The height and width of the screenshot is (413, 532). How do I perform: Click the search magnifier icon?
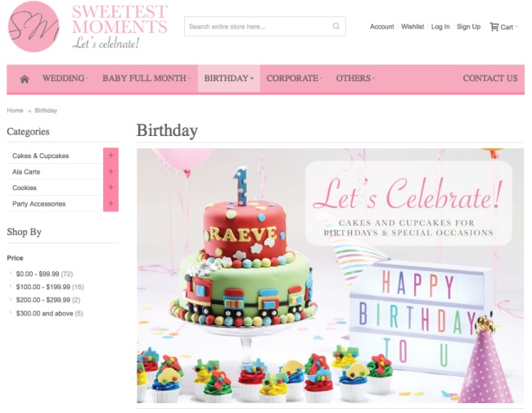[336, 26]
